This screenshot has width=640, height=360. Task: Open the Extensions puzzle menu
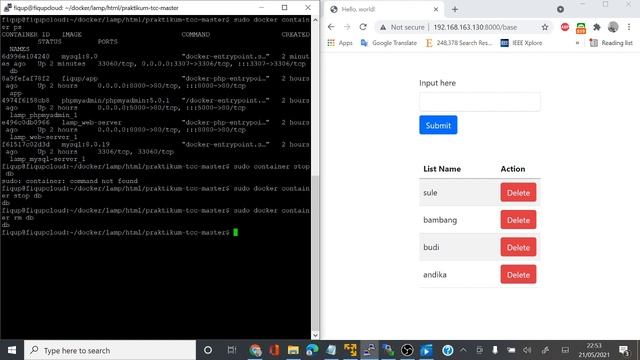(x=597, y=27)
